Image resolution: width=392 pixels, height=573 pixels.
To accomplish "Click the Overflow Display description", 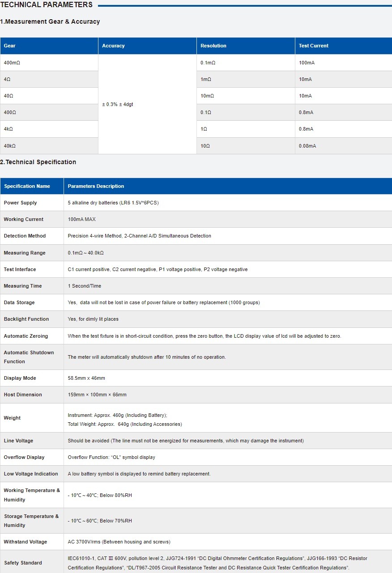I will pyautogui.click(x=112, y=457).
